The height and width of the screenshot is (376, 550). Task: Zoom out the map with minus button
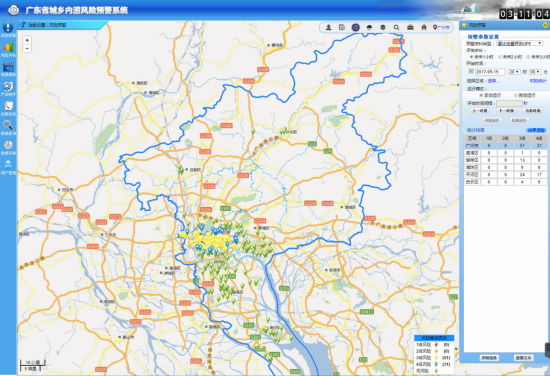[x=27, y=48]
